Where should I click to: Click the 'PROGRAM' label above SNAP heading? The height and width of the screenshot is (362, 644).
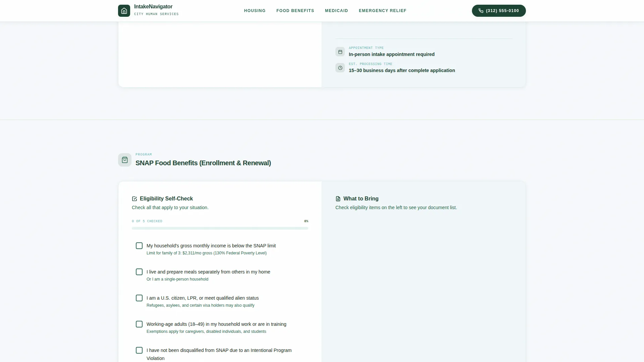(144, 155)
